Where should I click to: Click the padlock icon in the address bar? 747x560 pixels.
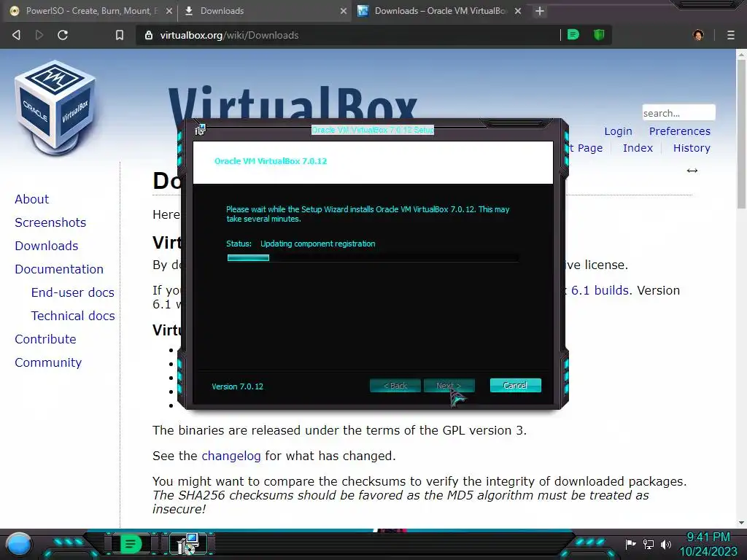pos(149,35)
